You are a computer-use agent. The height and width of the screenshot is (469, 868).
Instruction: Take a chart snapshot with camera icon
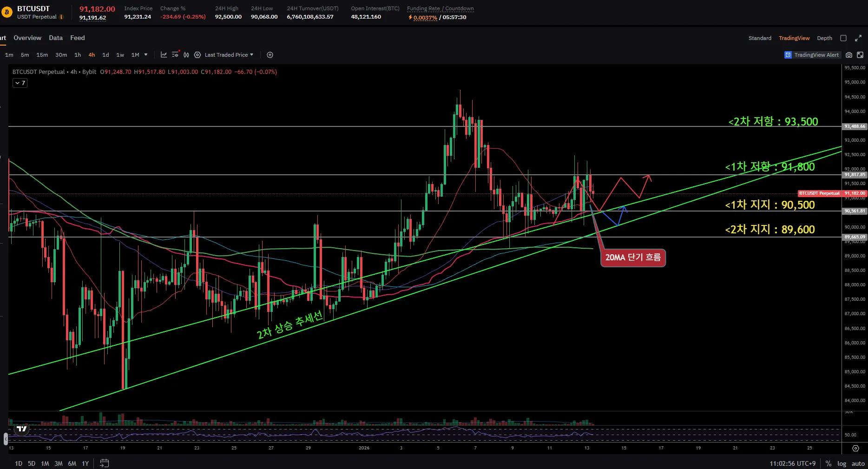[x=849, y=55]
